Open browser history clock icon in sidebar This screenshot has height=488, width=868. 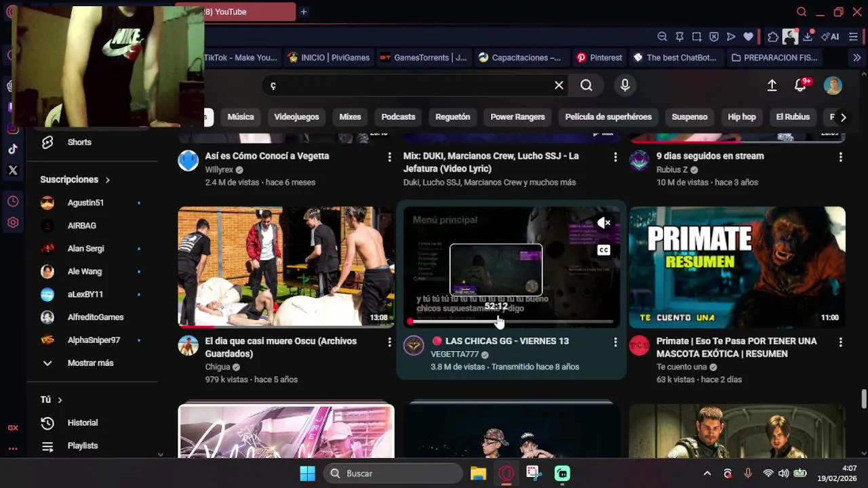click(13, 201)
